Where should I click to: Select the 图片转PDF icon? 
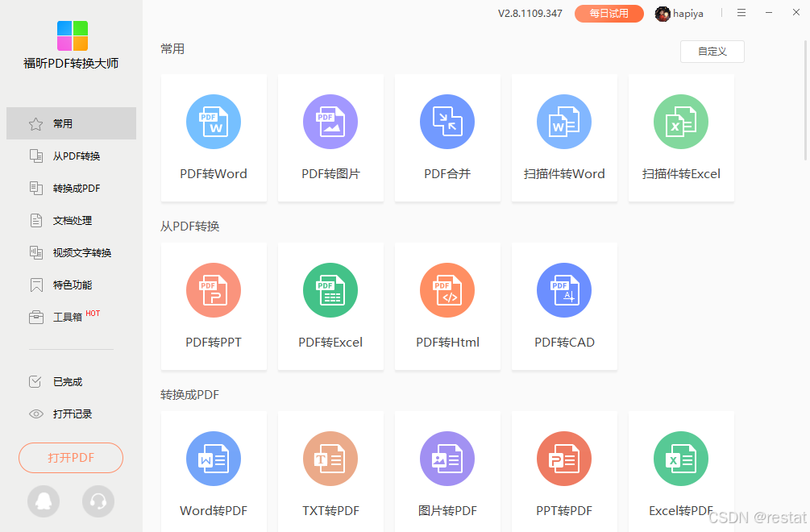pyautogui.click(x=447, y=459)
